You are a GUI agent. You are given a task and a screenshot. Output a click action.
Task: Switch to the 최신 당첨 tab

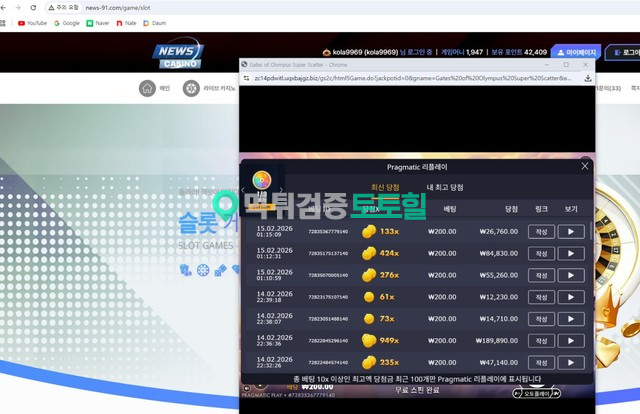(385, 187)
